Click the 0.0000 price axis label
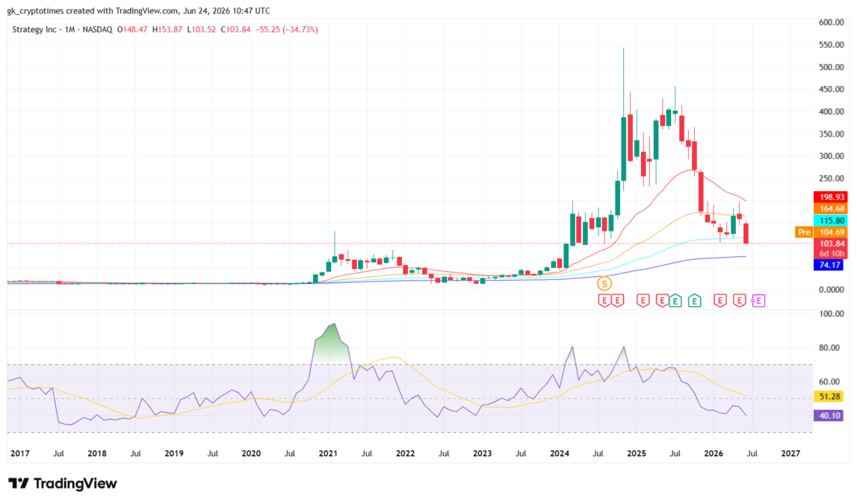Screen dimensions: 857x504 (832, 290)
